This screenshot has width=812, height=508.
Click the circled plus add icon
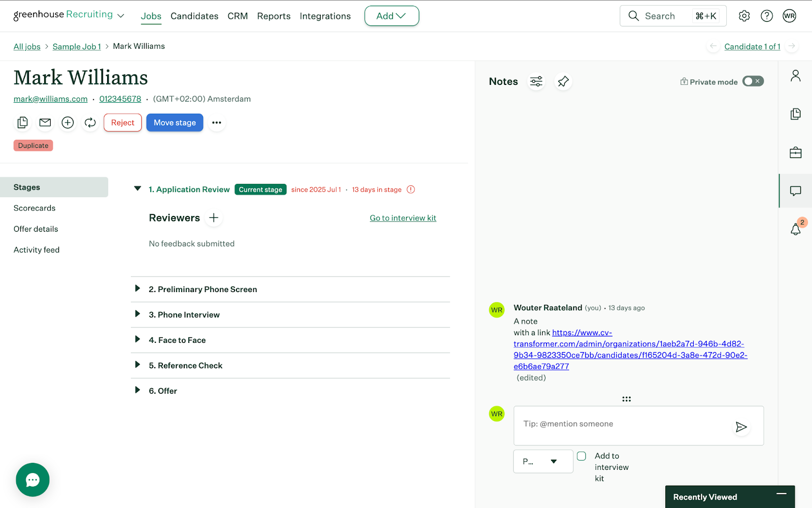[x=67, y=122]
